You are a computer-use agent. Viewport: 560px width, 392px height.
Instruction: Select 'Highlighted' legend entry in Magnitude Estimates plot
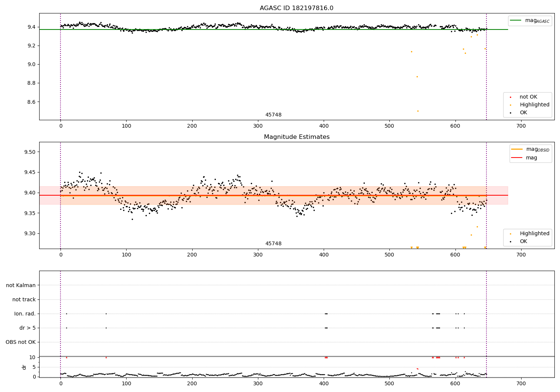(534, 234)
